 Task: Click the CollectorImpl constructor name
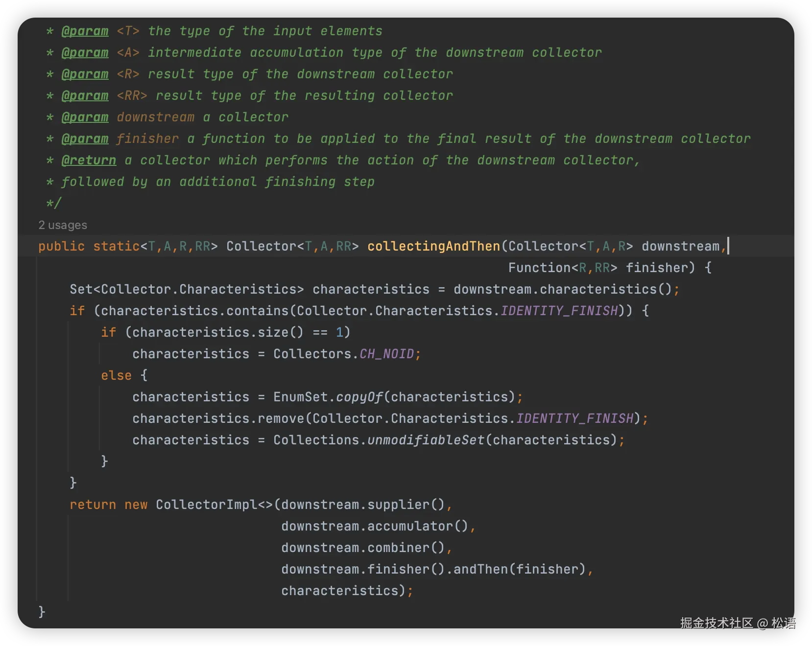[x=207, y=505]
